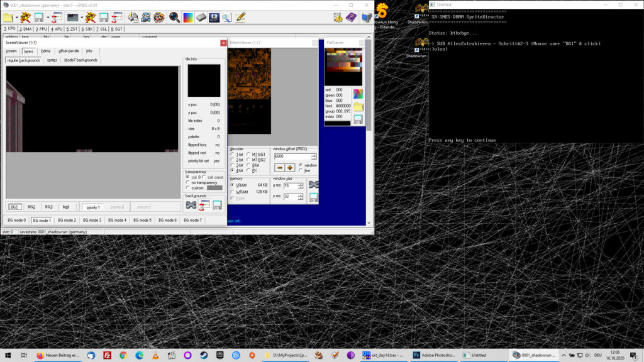
Task: Save backgrounds with floppy icon in SceneViewer
Action: coord(217,206)
